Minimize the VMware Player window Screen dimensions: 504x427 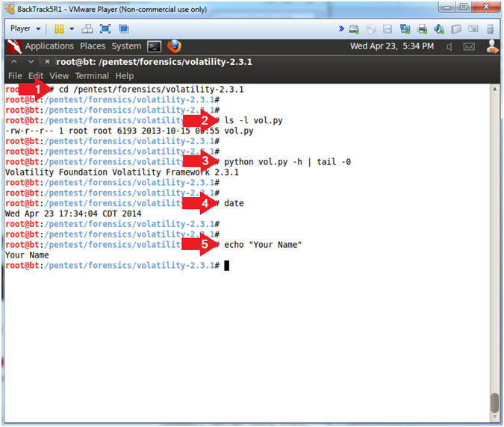[447, 7]
